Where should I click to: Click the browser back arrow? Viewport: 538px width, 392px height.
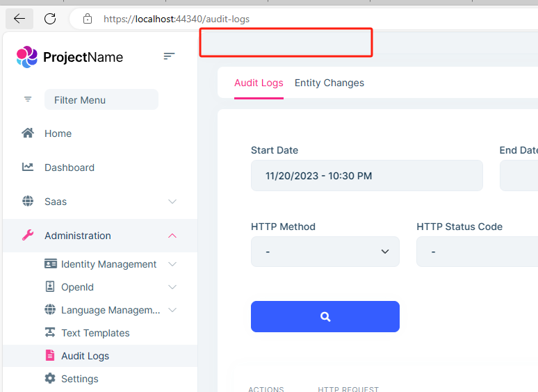(x=19, y=19)
